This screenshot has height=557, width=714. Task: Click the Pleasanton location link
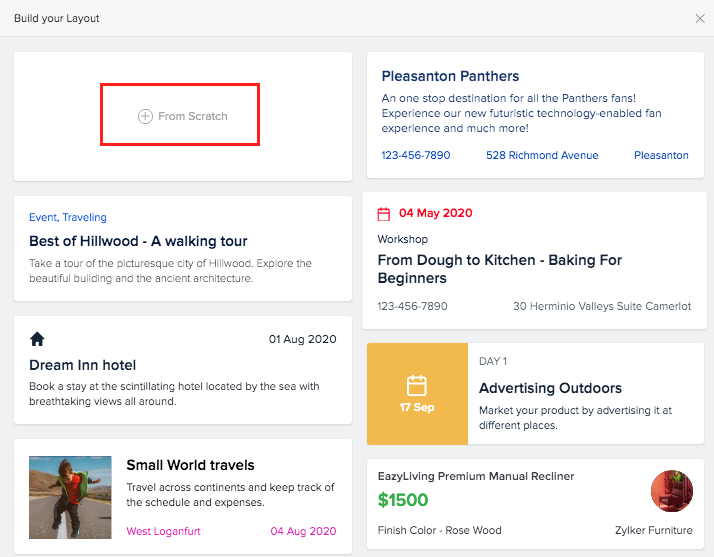(661, 155)
